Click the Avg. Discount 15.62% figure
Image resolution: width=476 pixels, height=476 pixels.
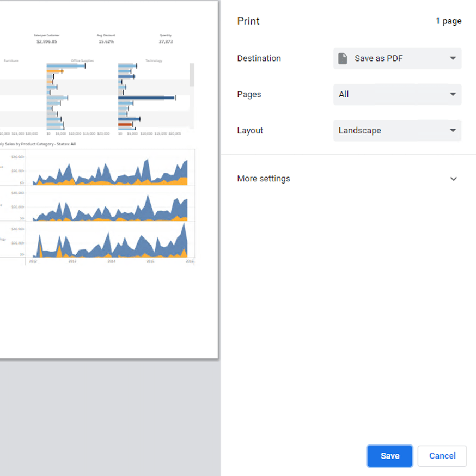[106, 41]
